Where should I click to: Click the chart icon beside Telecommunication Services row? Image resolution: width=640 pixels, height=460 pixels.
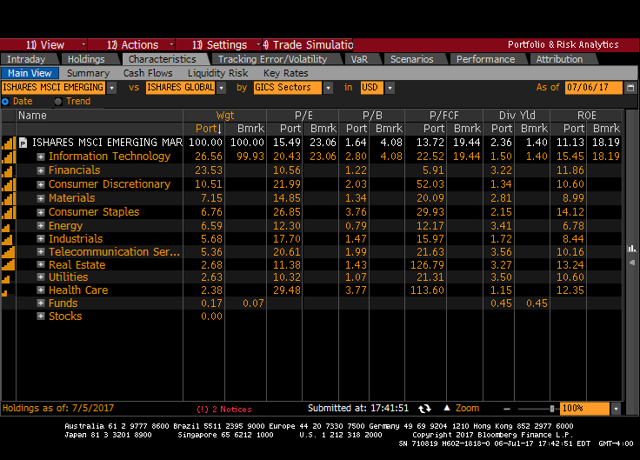(x=9, y=252)
